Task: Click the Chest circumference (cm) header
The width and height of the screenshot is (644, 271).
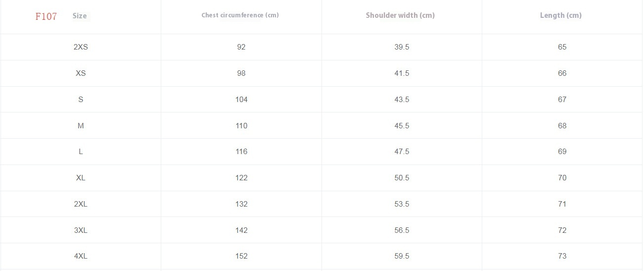Action: tap(240, 15)
